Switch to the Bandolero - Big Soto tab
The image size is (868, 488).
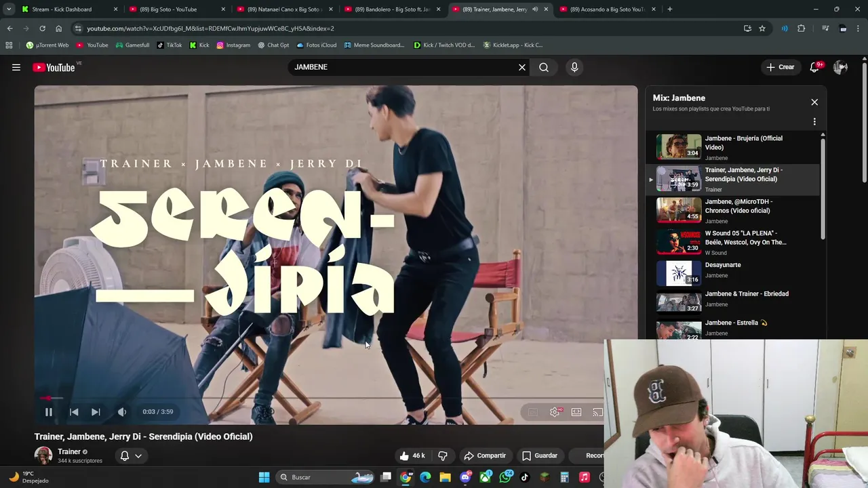coord(391,9)
